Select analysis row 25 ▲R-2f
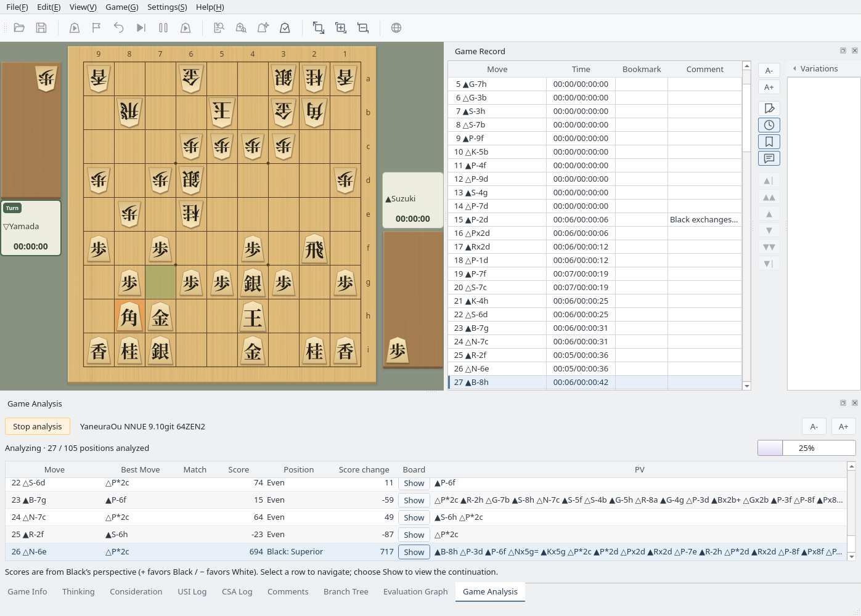The image size is (861, 616). pyautogui.click(x=426, y=535)
